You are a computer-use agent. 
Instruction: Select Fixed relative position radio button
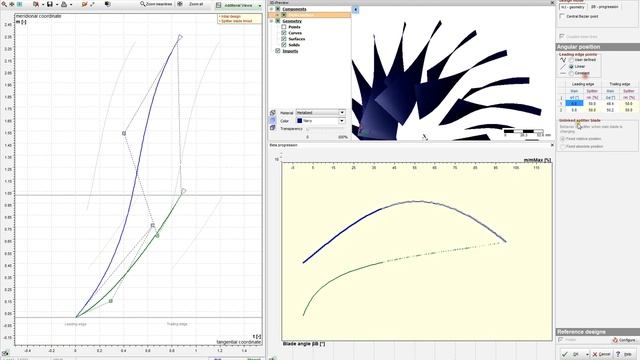pyautogui.click(x=562, y=139)
